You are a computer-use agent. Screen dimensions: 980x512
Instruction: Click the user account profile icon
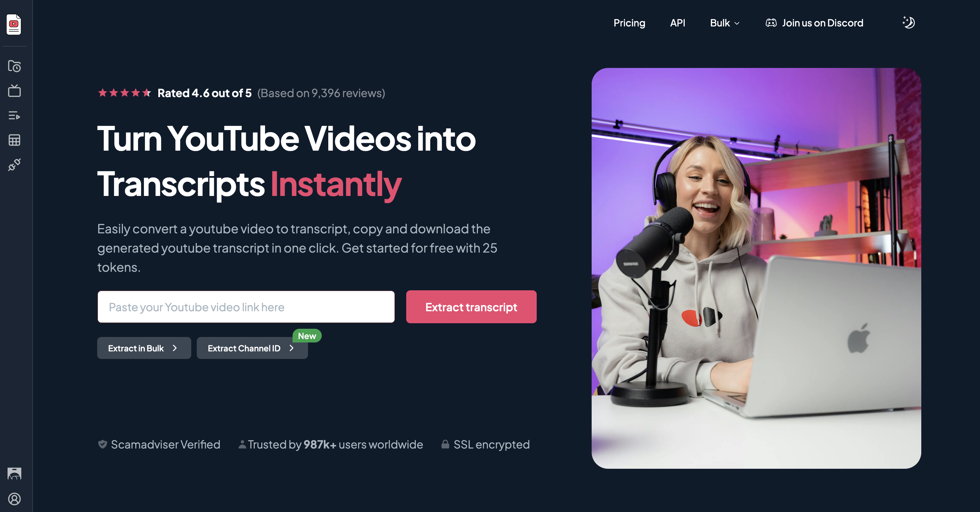coord(14,499)
